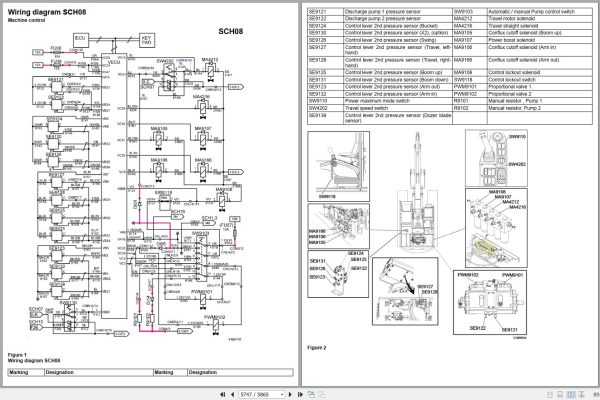The width and height of the screenshot is (600, 400).
Task: Click the R9101 table marking cell
Action: [470, 101]
